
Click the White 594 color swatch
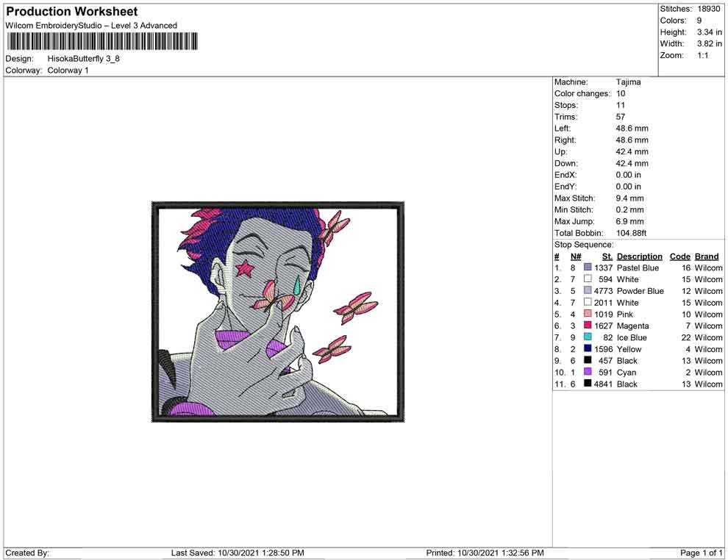pyautogui.click(x=588, y=279)
